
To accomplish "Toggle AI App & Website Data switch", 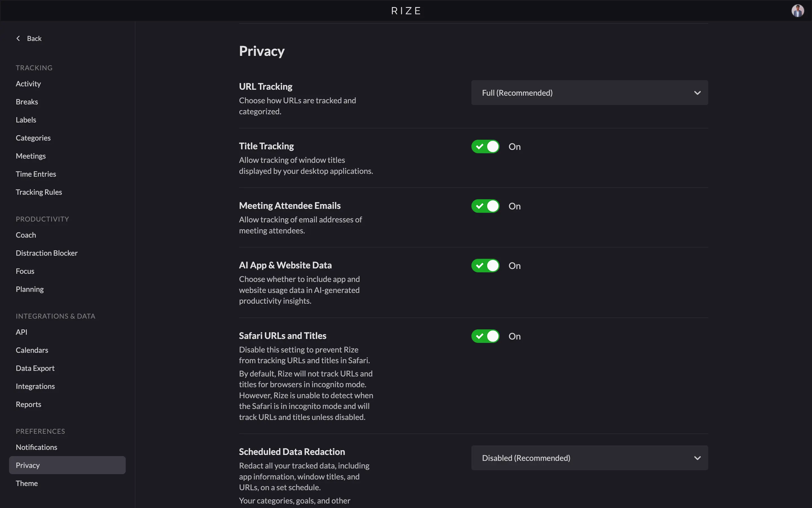I will (x=485, y=265).
